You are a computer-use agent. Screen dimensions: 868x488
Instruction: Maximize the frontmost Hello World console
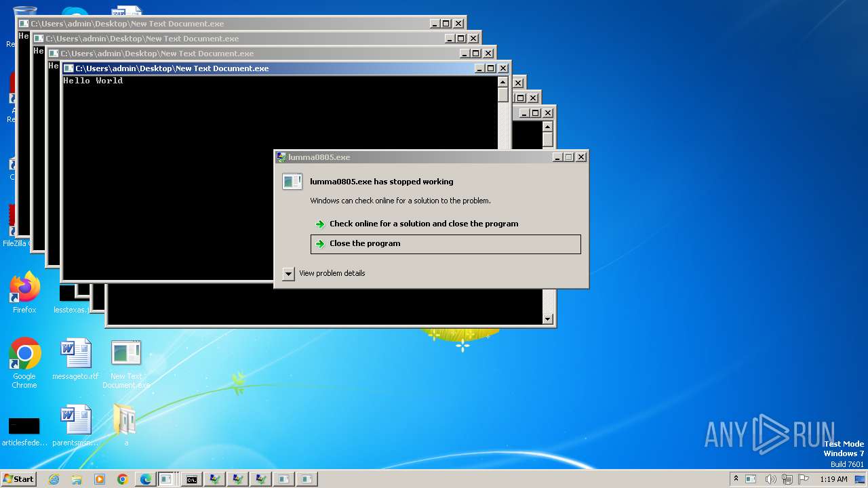[x=490, y=68]
